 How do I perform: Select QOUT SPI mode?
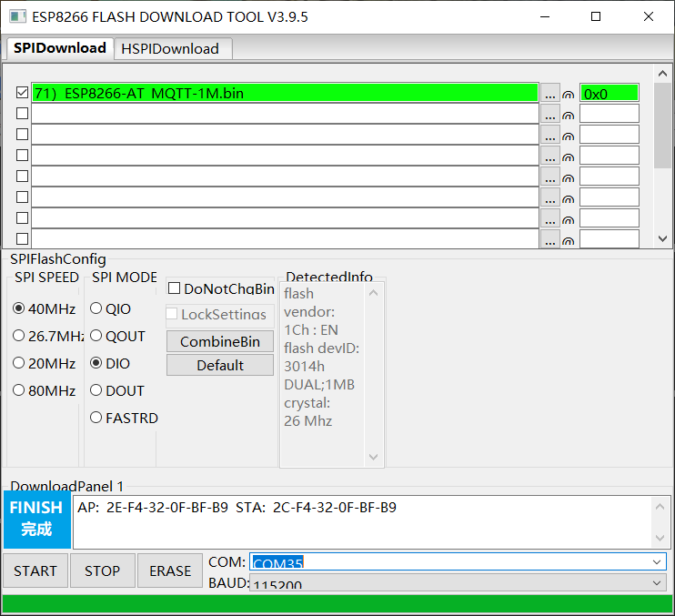pos(117,336)
